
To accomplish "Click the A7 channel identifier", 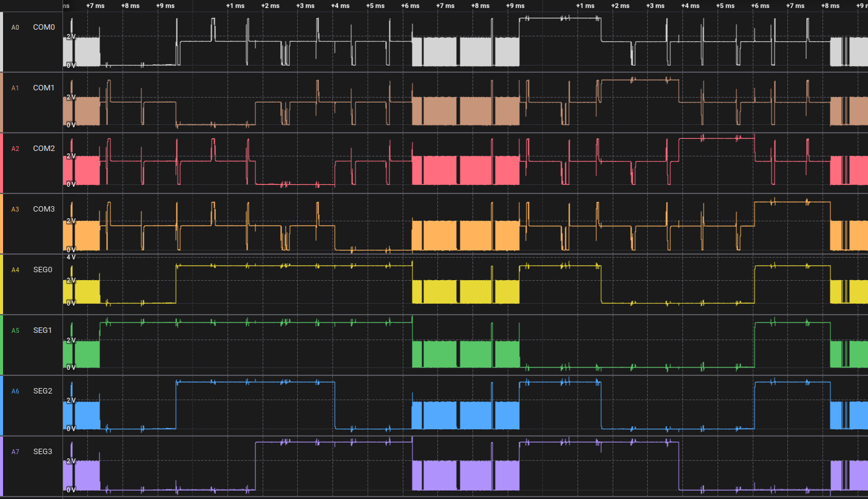I will coord(15,452).
